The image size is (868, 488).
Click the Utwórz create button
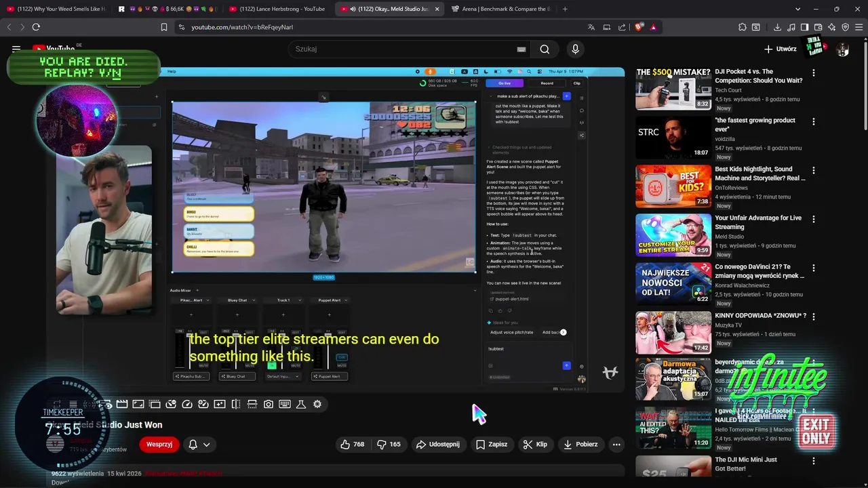781,49
